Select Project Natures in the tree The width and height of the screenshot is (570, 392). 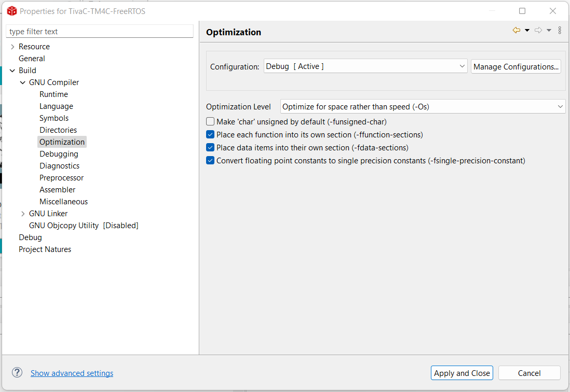pos(45,249)
